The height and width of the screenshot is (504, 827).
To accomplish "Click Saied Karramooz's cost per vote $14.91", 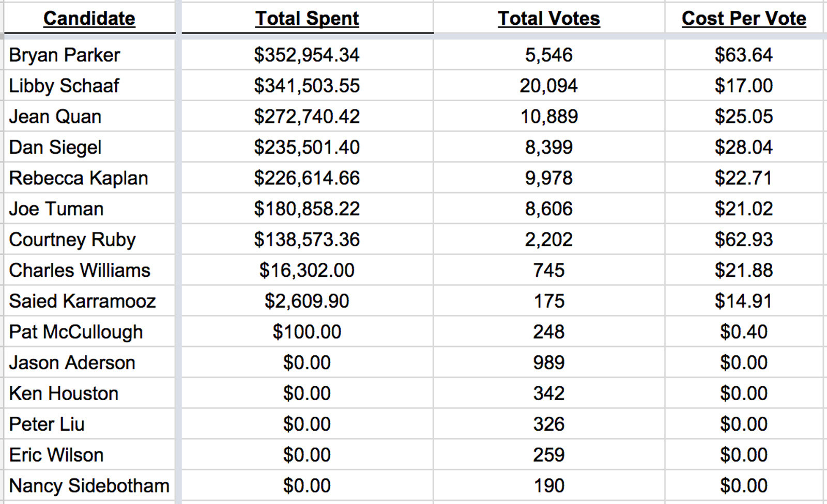I will (744, 301).
